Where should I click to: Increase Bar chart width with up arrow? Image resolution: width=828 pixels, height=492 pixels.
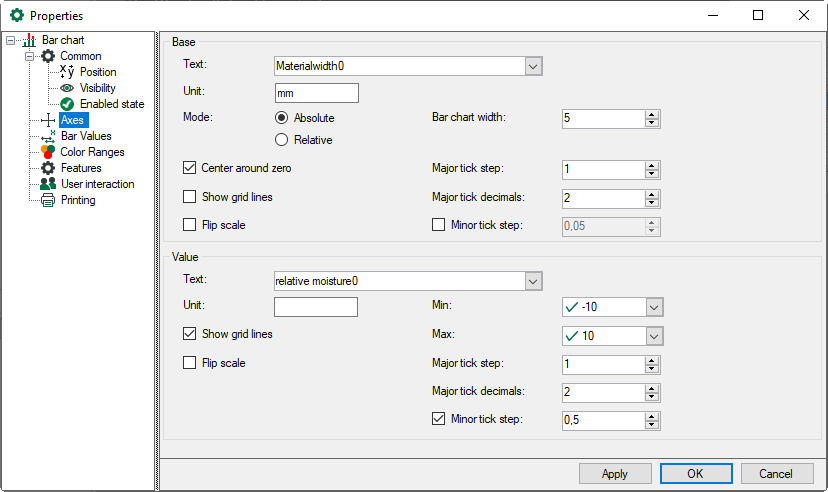652,114
